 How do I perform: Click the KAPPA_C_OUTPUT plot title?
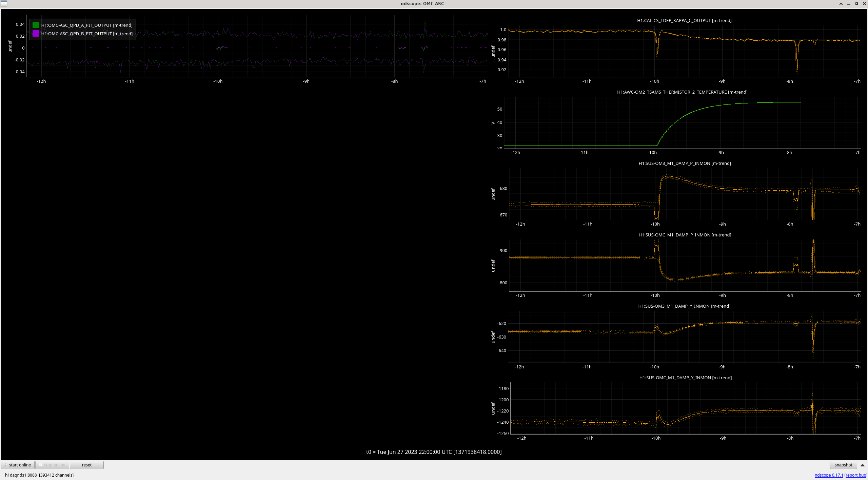coord(684,20)
